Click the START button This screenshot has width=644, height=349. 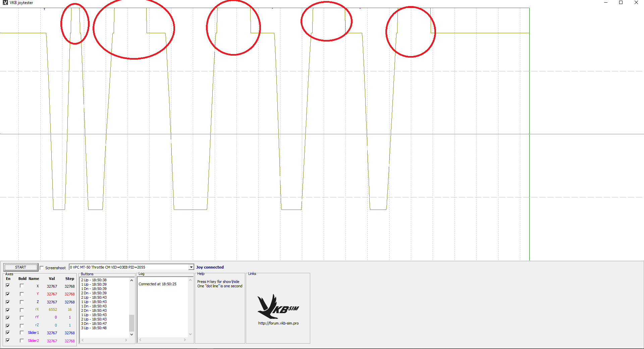click(x=21, y=267)
